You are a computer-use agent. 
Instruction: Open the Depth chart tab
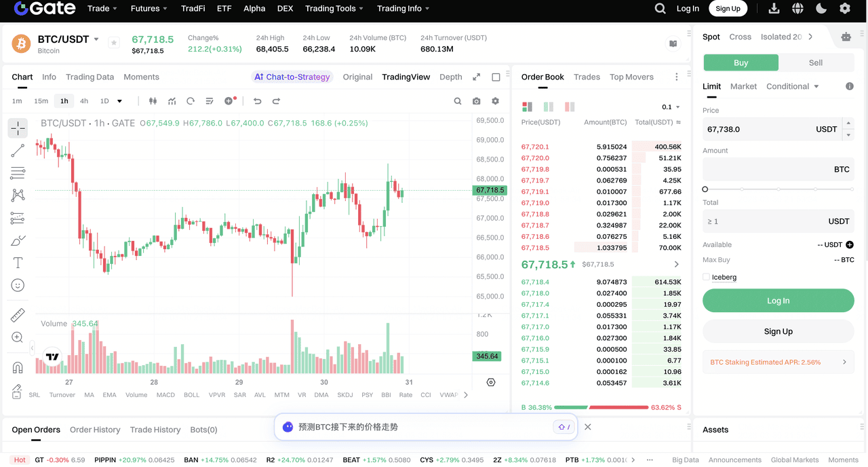[x=450, y=77]
